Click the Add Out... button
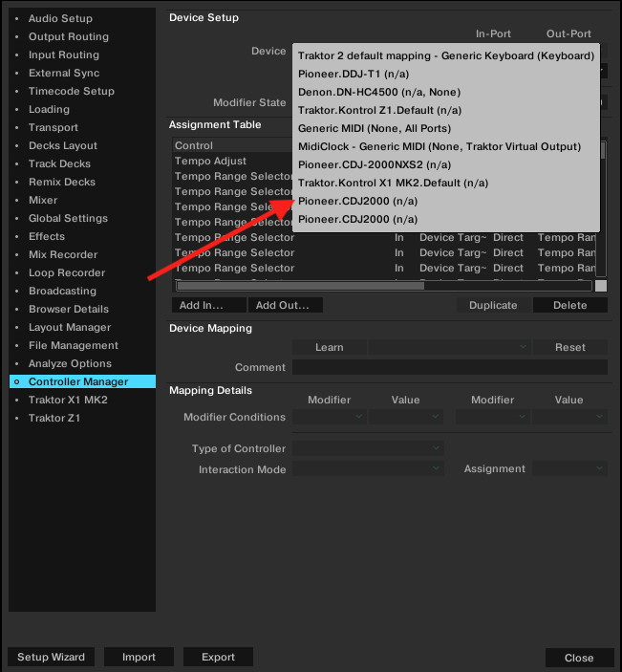Viewport: 622px width, 672px height. (x=285, y=305)
